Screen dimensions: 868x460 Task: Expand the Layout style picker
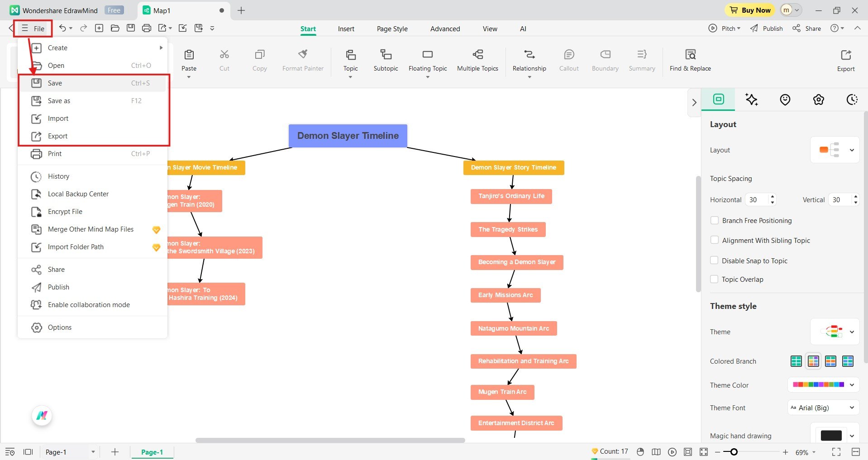coord(852,150)
